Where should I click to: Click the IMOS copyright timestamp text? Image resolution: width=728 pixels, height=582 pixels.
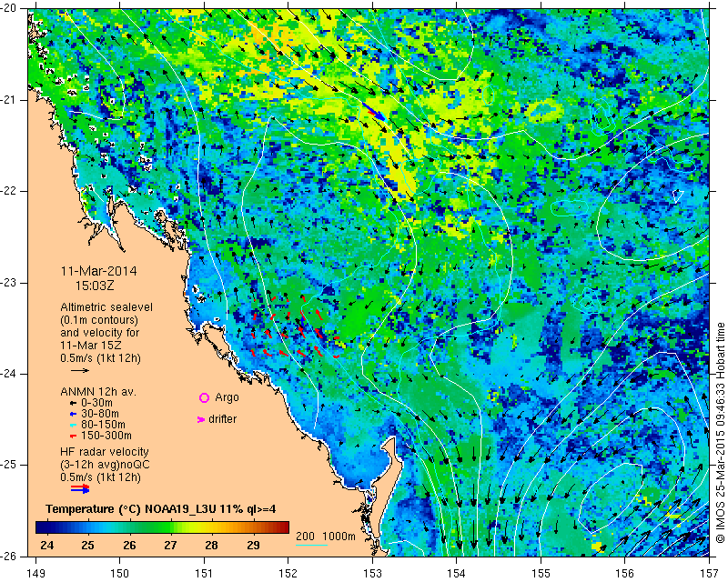click(720, 433)
